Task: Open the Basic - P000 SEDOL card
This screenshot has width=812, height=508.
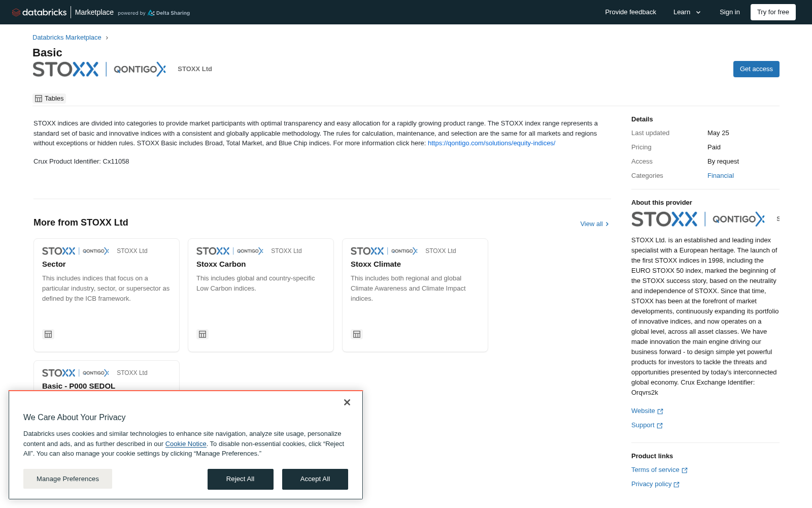Action: pyautogui.click(x=79, y=386)
